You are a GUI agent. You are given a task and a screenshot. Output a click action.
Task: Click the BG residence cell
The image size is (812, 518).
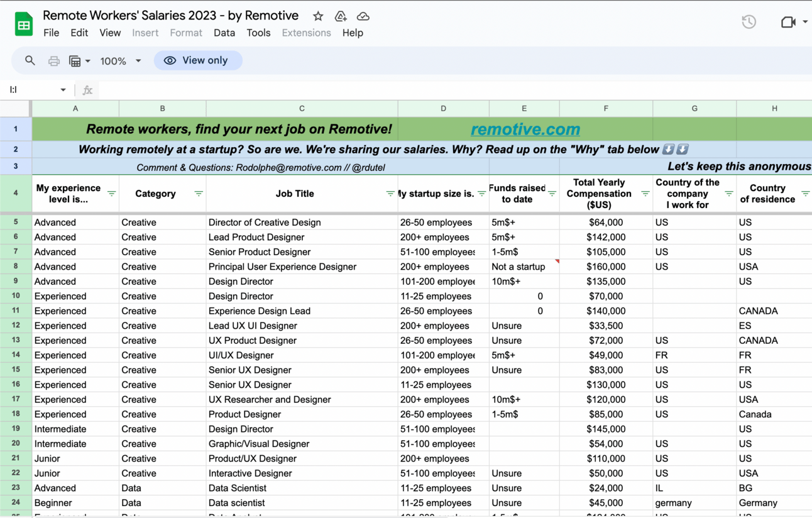774,488
